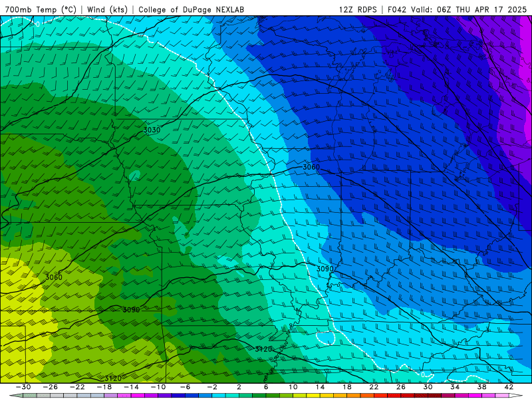Click the '3060' label on the yellow-green area
The width and height of the screenshot is (532, 399).
(54, 277)
